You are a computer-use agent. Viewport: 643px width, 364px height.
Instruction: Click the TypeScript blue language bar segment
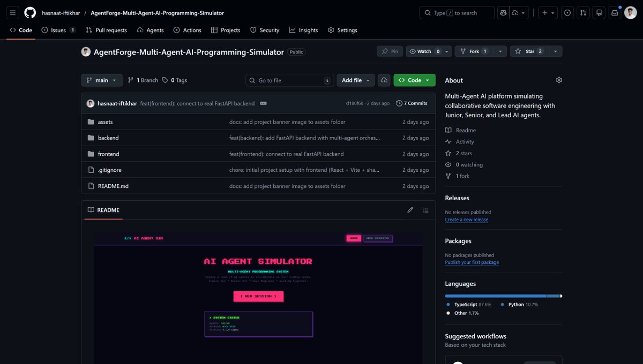(495, 296)
